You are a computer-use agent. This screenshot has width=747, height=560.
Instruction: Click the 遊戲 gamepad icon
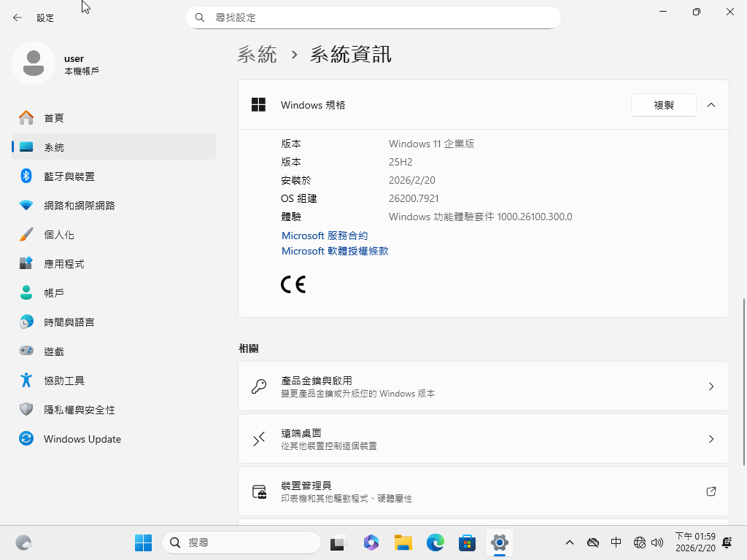coord(26,351)
